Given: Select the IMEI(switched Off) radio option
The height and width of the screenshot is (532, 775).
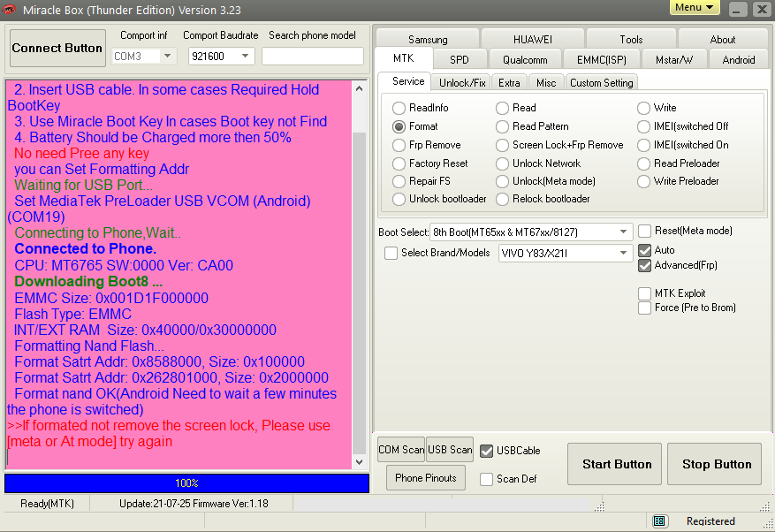Looking at the screenshot, I should click(643, 126).
